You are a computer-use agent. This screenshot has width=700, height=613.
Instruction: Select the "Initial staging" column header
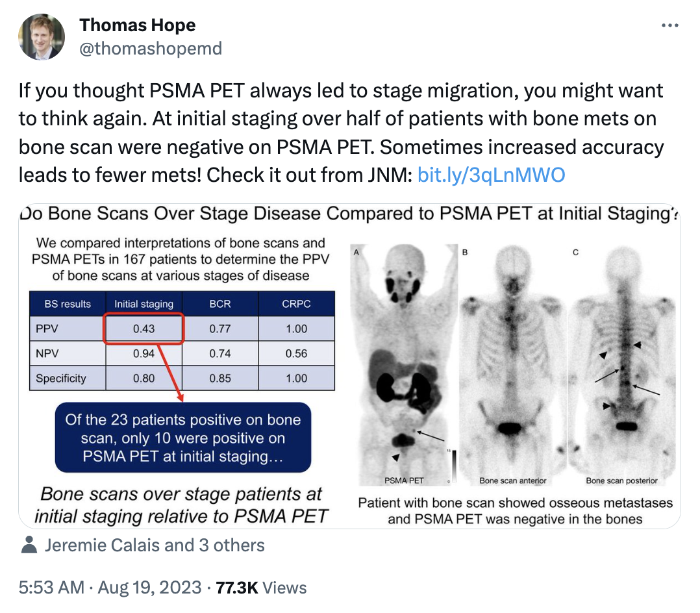point(143,303)
